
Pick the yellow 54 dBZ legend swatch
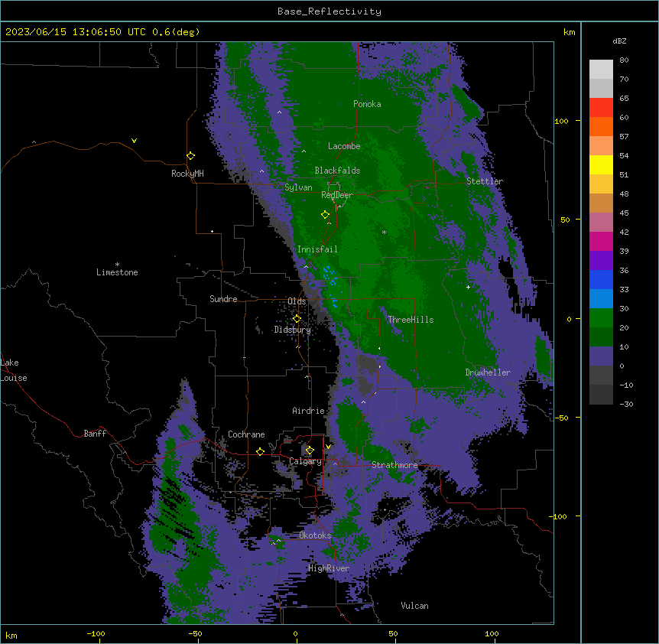[601, 164]
